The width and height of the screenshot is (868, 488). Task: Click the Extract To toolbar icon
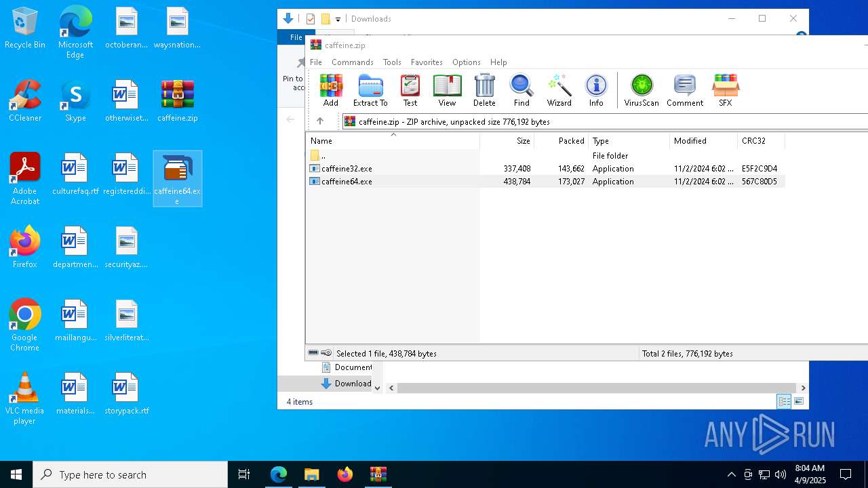point(370,91)
